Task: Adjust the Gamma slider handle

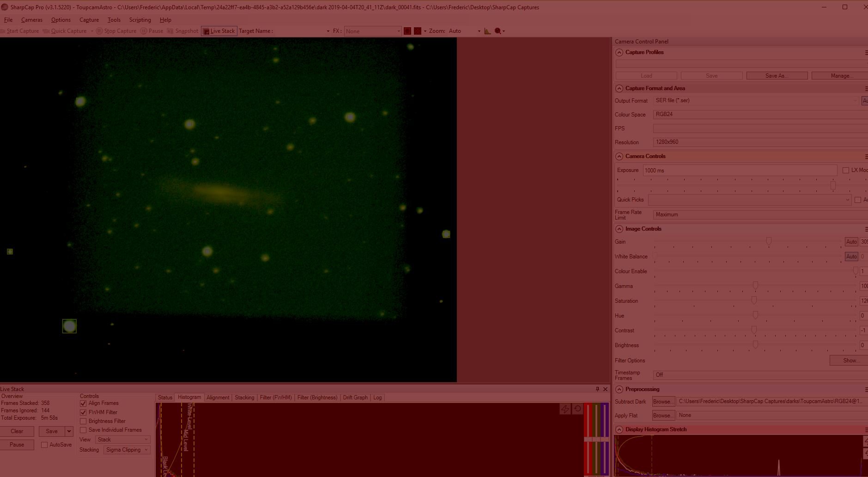Action: [x=755, y=285]
